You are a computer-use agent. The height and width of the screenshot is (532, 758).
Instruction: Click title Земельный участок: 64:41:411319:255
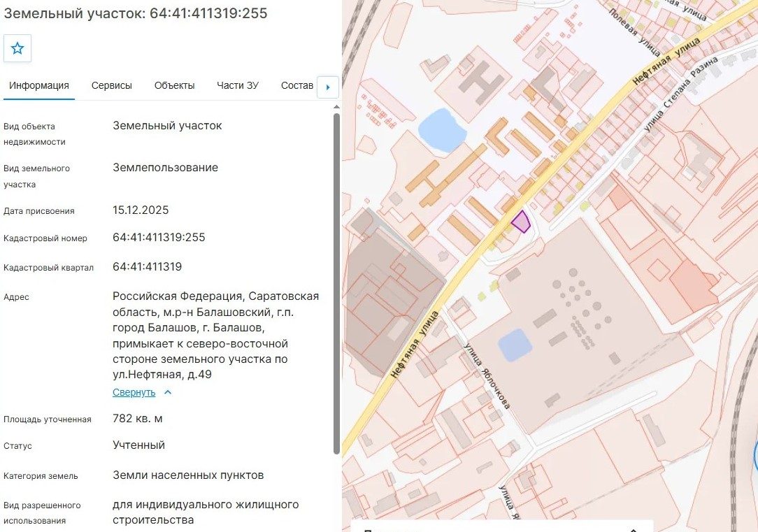[x=136, y=13]
